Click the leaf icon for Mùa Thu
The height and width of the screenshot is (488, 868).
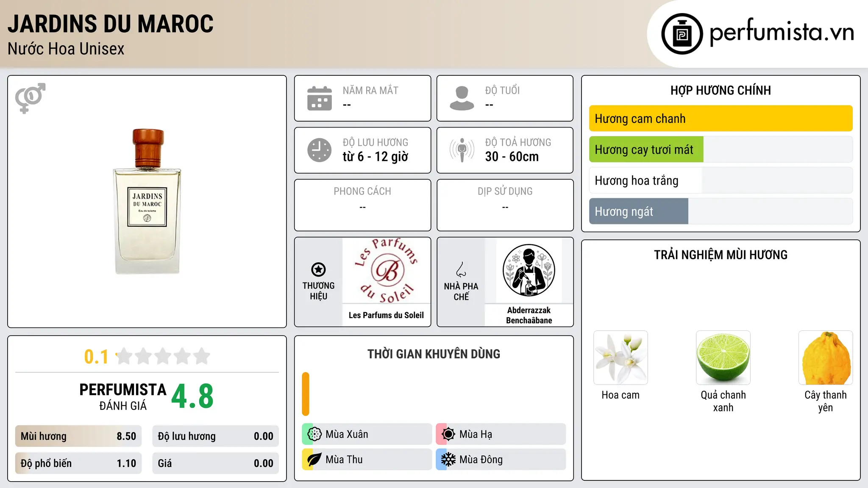pos(314,460)
